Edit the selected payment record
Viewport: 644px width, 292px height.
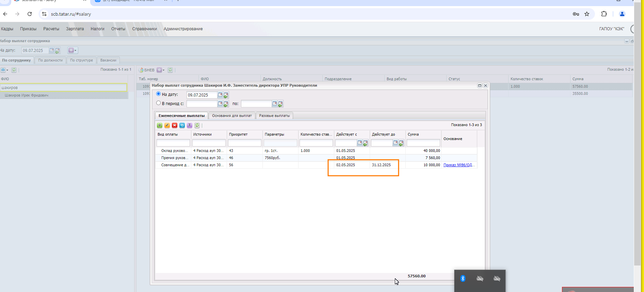[167, 125]
